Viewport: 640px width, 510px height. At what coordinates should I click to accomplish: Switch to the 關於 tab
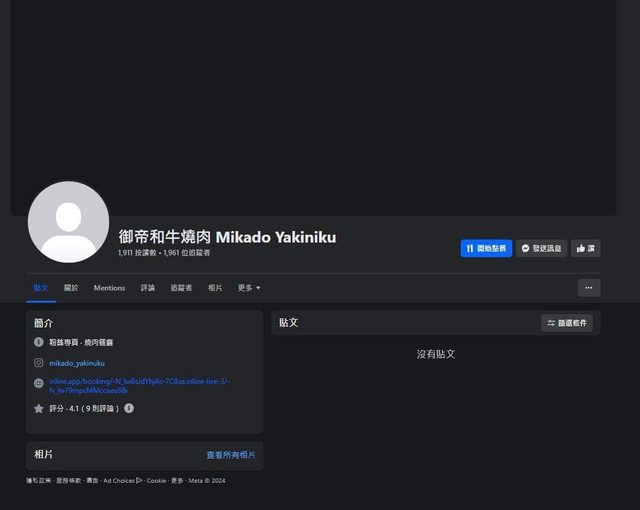click(x=71, y=288)
